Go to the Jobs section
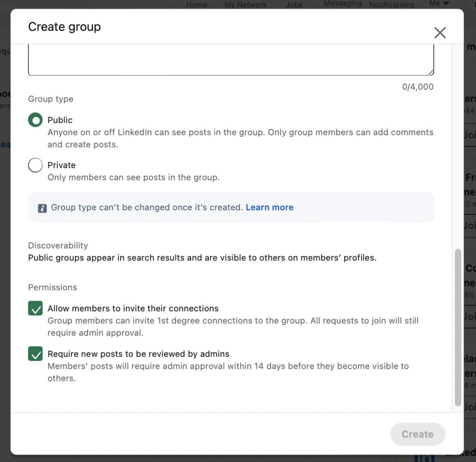The height and width of the screenshot is (462, 476). (294, 5)
